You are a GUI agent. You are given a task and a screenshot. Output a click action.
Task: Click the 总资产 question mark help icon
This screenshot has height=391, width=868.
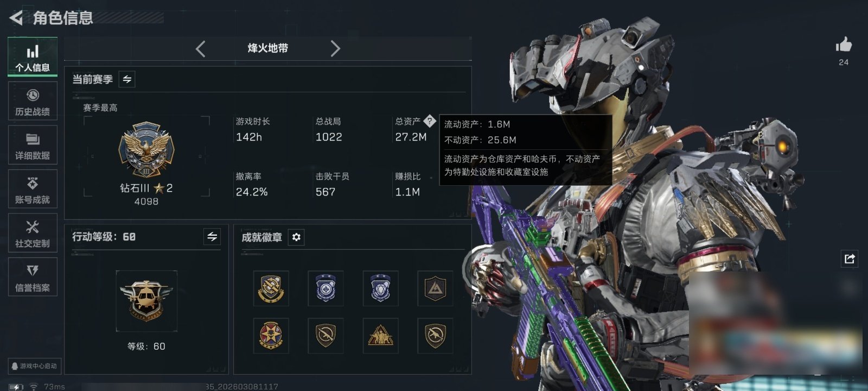pyautogui.click(x=430, y=121)
